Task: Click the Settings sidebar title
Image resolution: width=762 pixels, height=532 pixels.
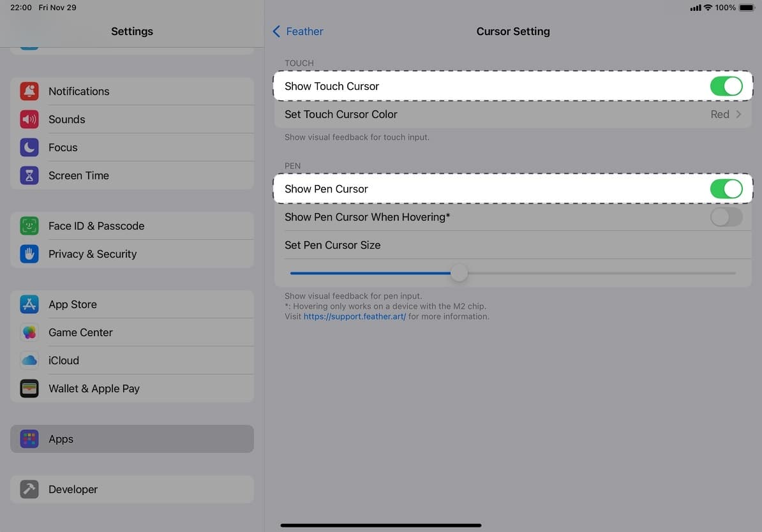Action: click(131, 32)
